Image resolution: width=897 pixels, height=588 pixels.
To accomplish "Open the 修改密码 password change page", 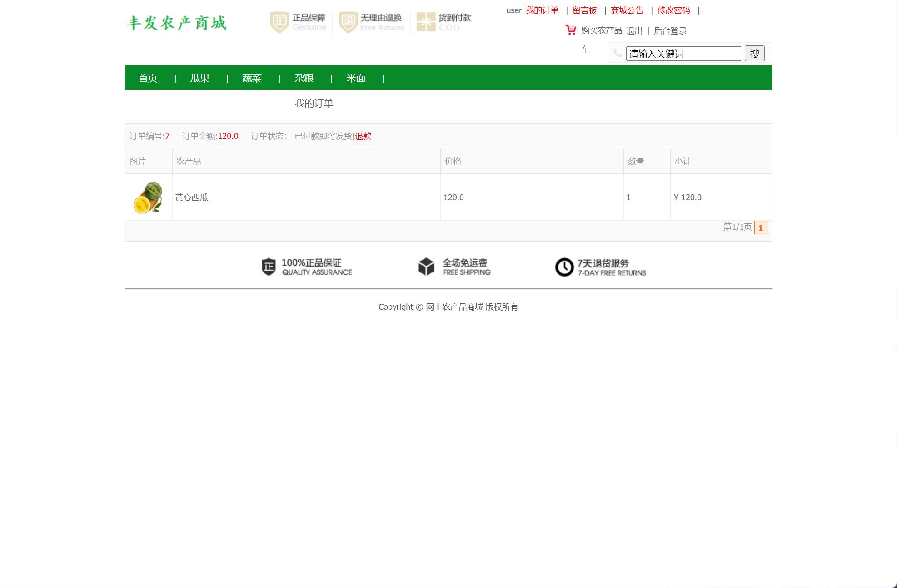I will (673, 10).
